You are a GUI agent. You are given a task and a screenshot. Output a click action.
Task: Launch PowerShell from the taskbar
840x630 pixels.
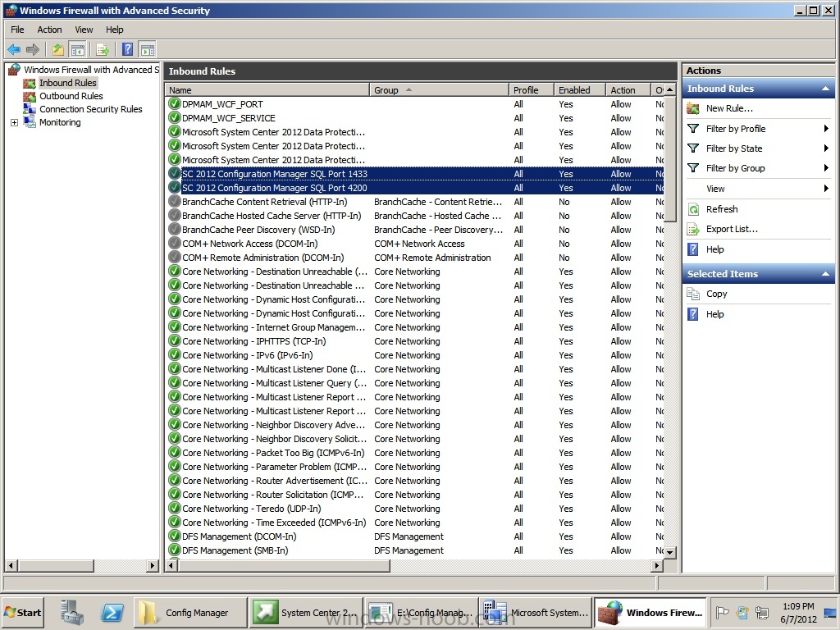coord(112,612)
